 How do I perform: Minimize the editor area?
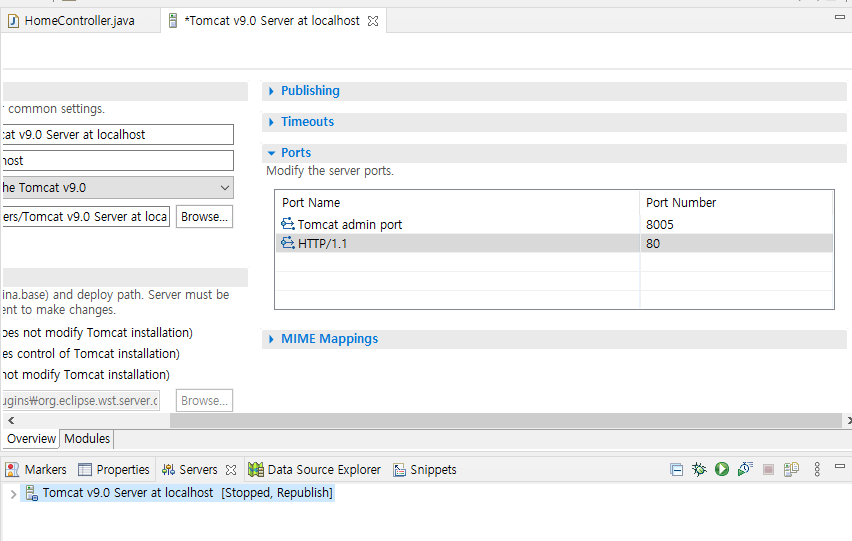click(x=840, y=17)
